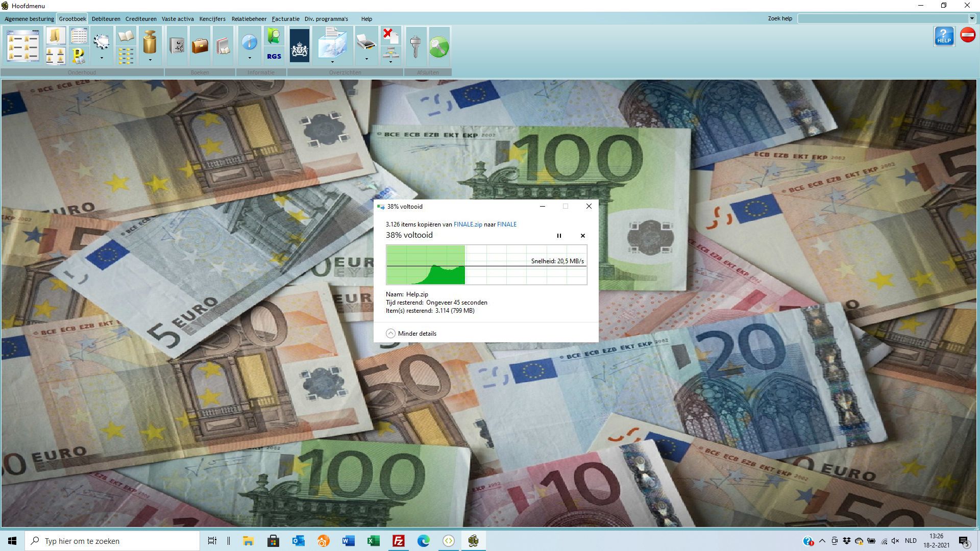The width and height of the screenshot is (980, 551).
Task: Expand the document box dropdown arrow
Action: click(332, 62)
